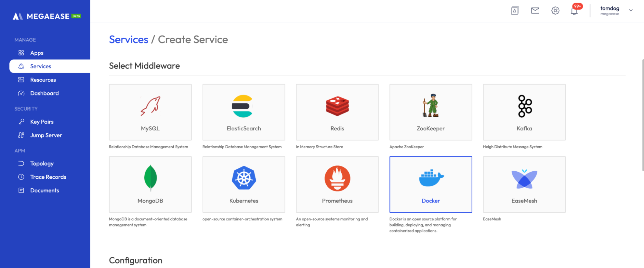Viewport: 644px width, 268px height.
Task: Choose the Prometheus card label
Action: pos(337,201)
